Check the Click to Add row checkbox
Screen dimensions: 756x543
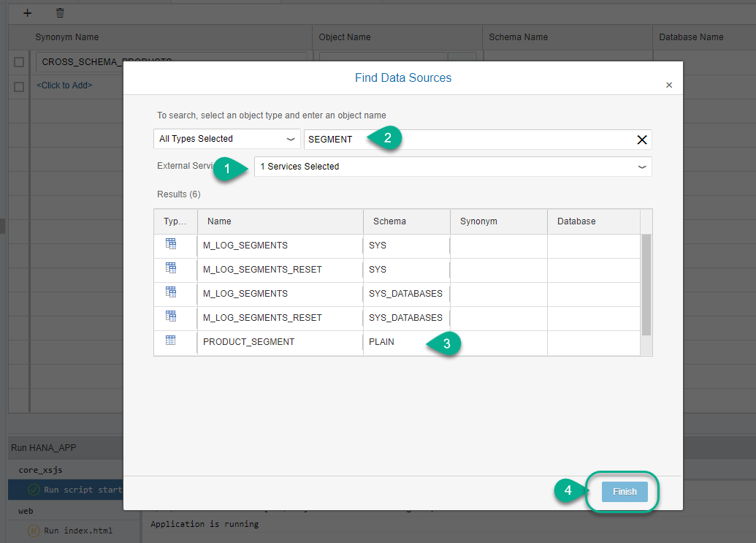pos(19,87)
